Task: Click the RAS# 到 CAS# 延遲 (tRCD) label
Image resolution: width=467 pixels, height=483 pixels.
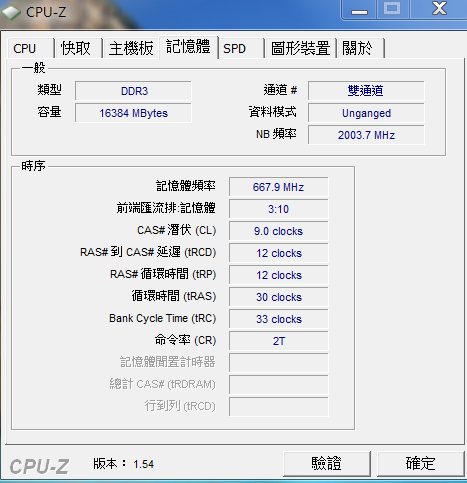Action: tap(148, 252)
